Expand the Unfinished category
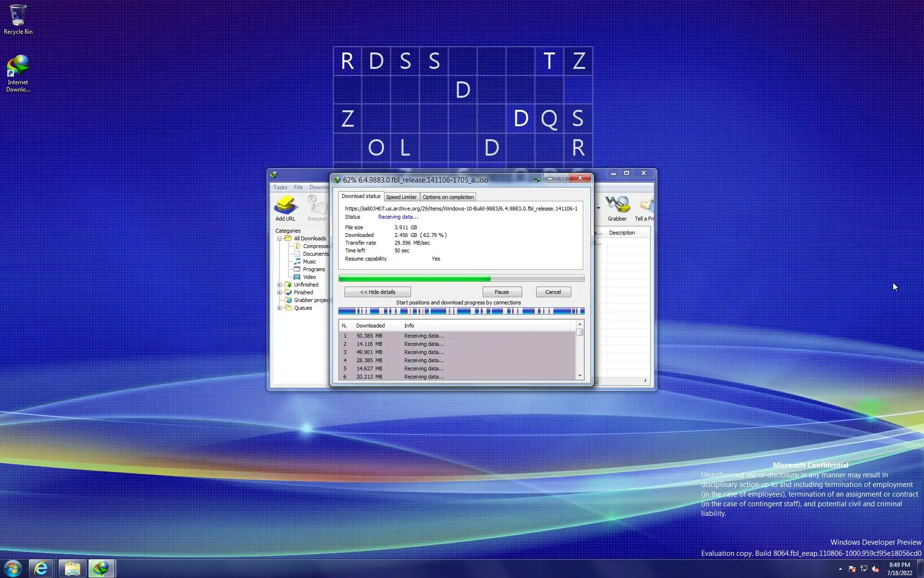 click(279, 285)
